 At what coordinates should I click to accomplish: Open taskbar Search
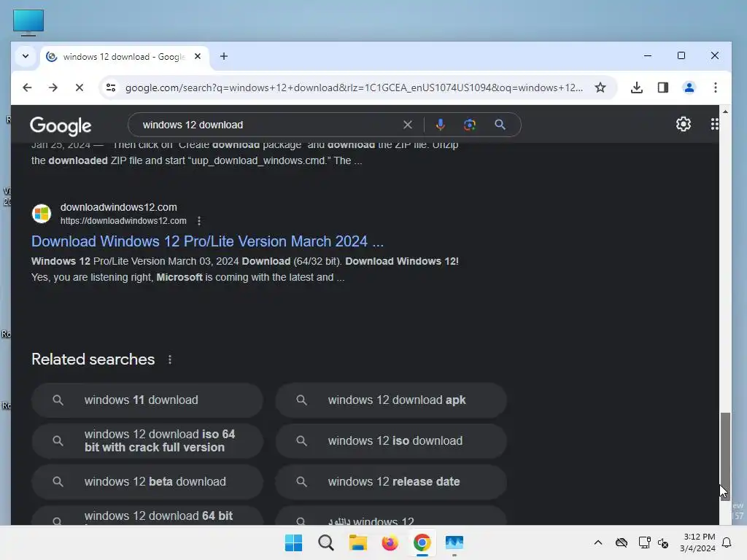click(x=326, y=542)
